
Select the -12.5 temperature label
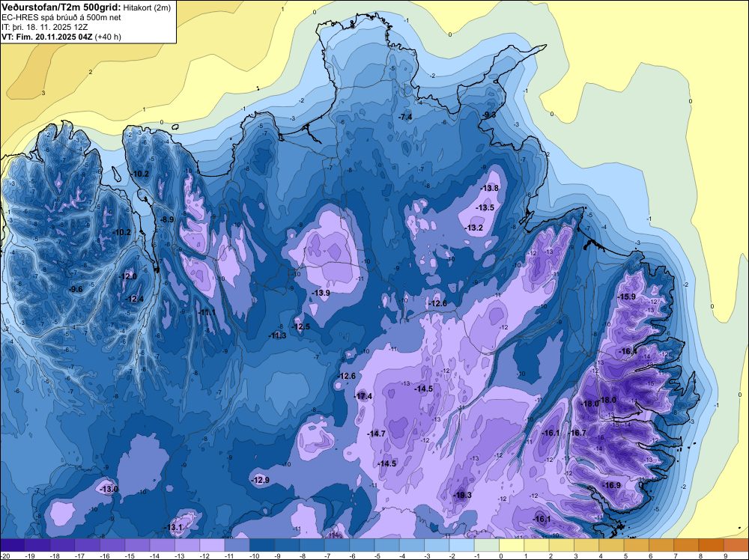click(300, 326)
